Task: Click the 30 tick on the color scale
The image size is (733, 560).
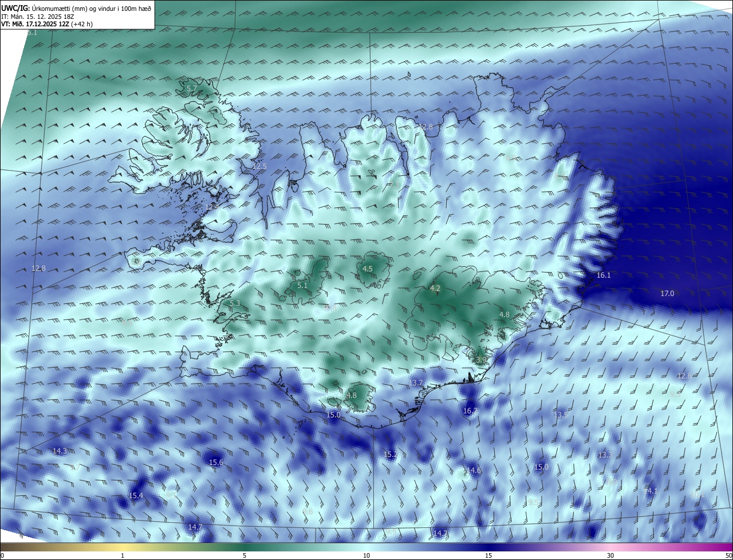Action: pos(610,555)
